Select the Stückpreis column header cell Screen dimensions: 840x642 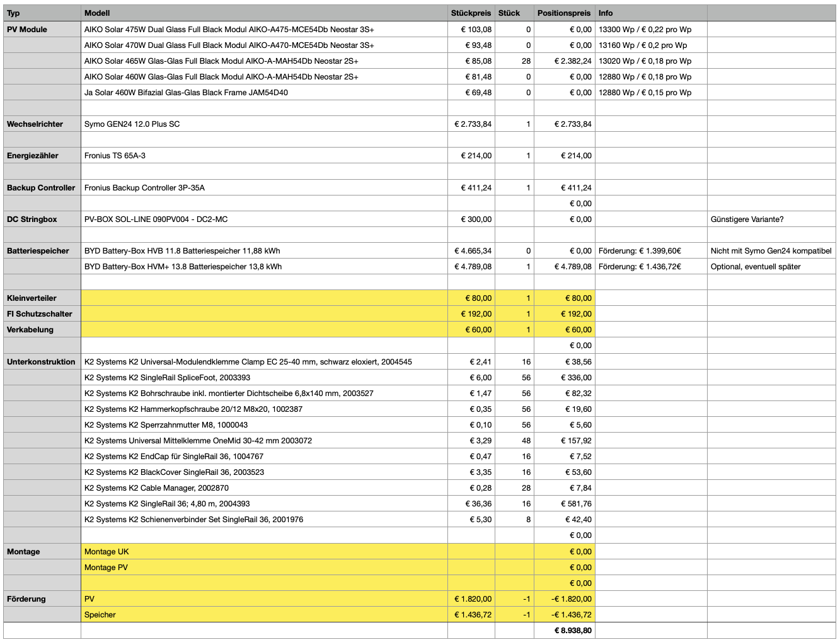(471, 13)
